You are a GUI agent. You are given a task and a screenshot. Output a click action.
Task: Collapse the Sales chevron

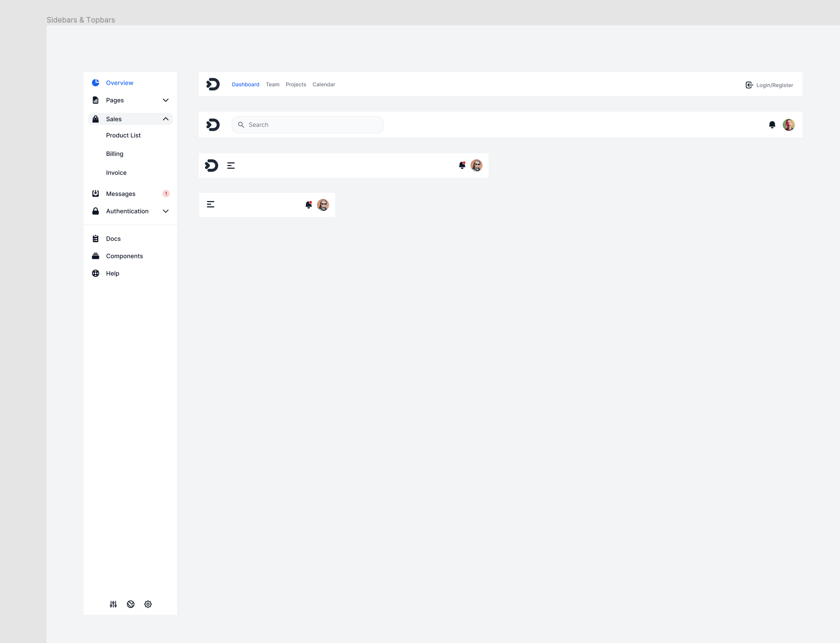coord(166,119)
